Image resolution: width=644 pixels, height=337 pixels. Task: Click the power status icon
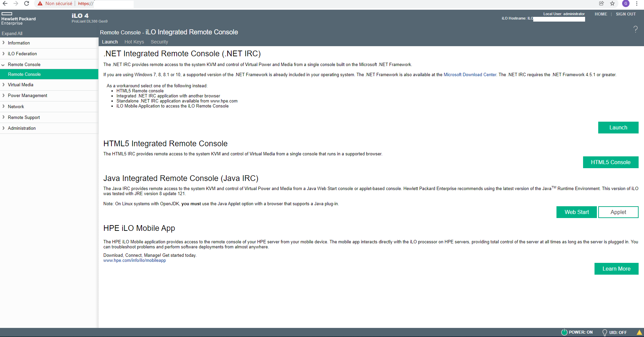564,332
